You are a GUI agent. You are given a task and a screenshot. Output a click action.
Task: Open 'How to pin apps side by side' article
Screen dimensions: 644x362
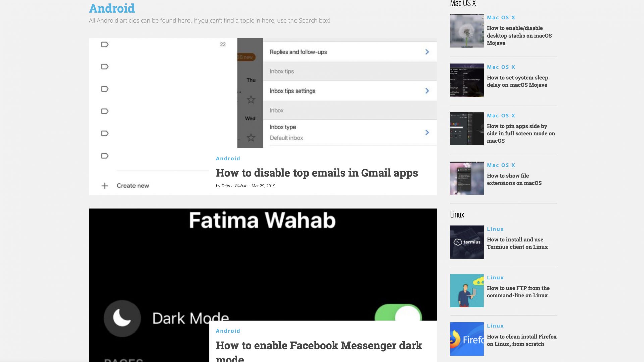[521, 133]
